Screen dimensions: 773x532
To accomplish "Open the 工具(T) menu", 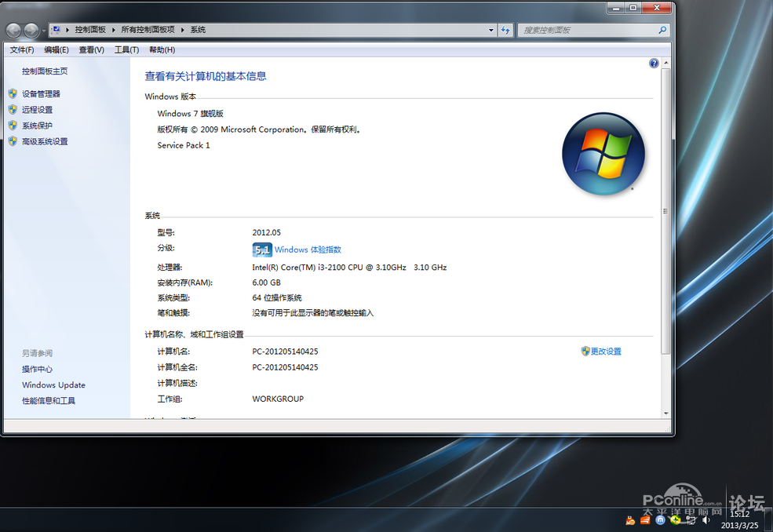I will [x=126, y=49].
